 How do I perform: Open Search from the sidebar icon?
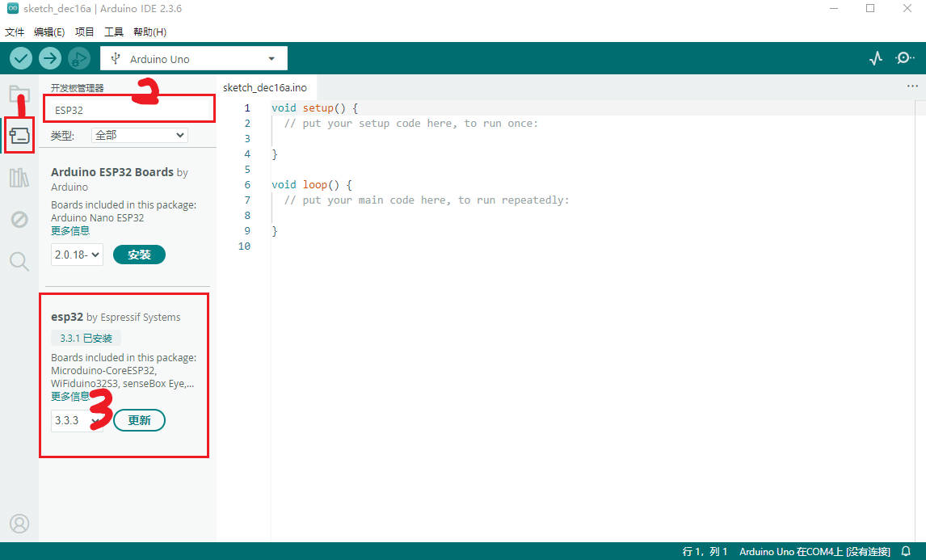[19, 261]
